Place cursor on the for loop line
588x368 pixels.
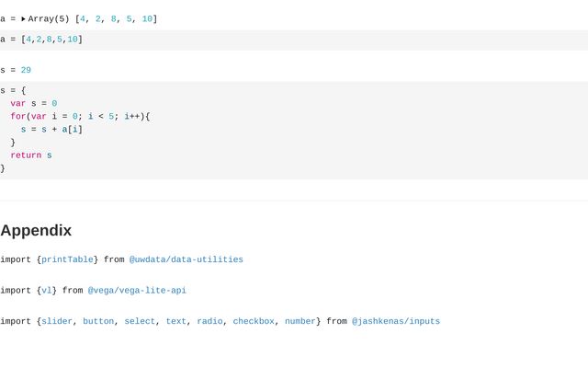coord(80,117)
